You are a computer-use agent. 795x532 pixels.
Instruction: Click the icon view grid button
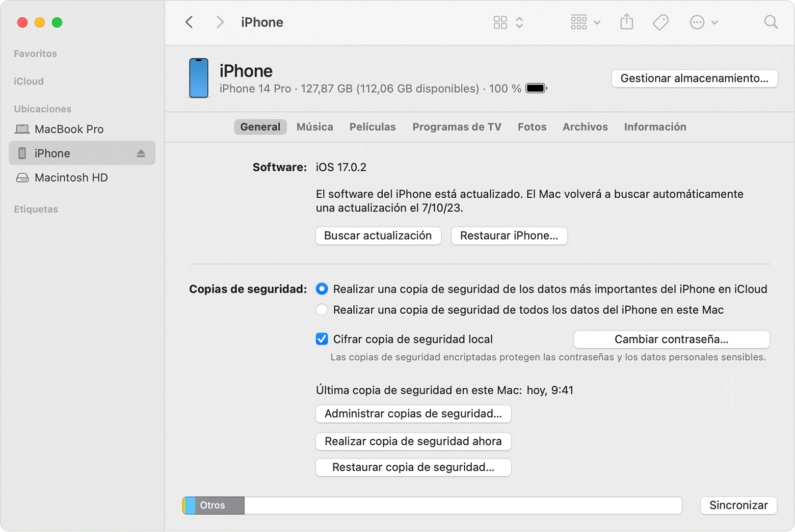click(500, 22)
